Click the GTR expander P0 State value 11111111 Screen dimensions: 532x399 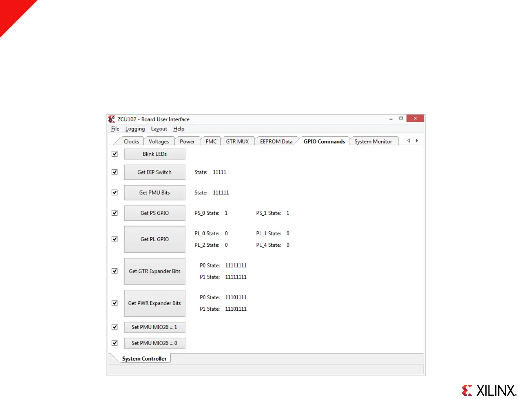point(236,265)
